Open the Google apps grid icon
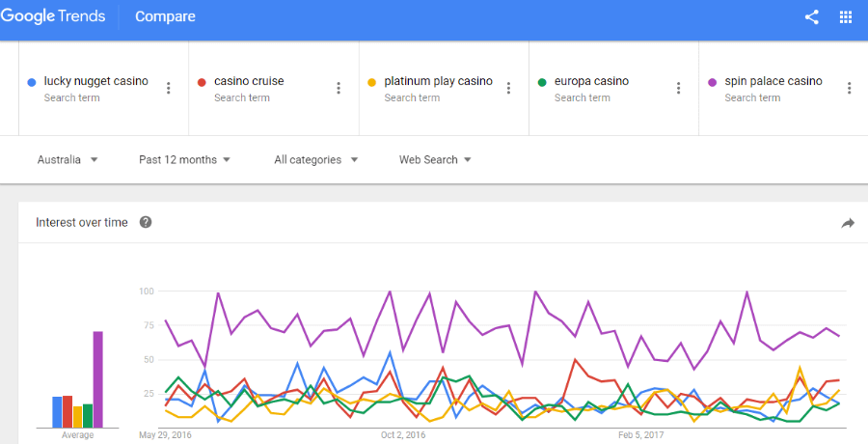868x444 pixels. point(845,16)
